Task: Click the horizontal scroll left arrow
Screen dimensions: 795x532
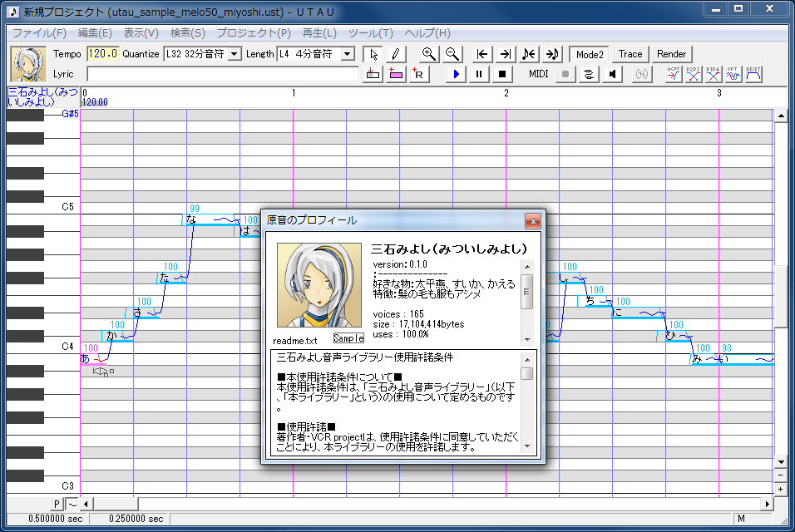Action: point(86,504)
